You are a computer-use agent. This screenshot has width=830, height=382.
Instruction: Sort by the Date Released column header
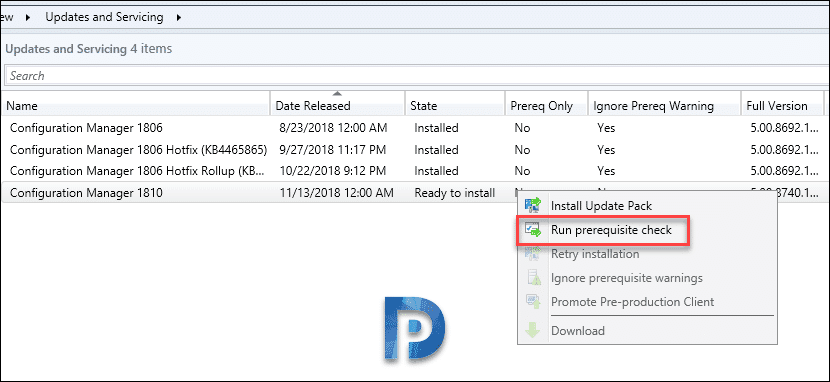pos(338,106)
